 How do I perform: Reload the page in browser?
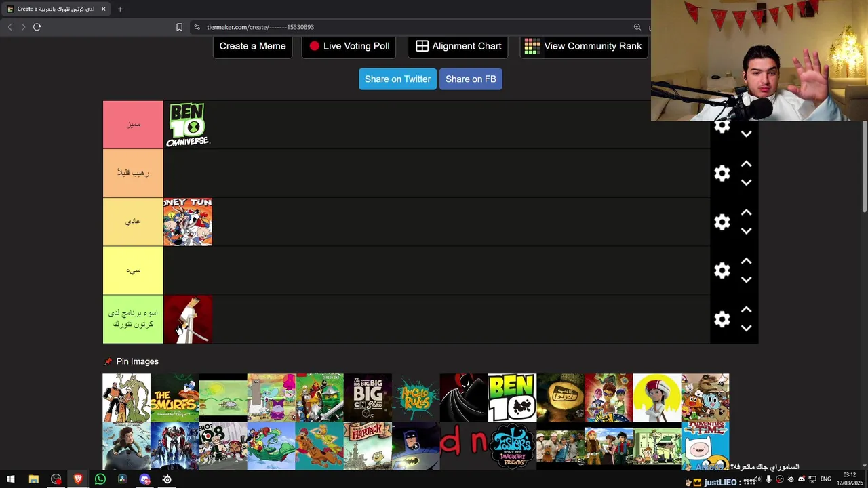pyautogui.click(x=37, y=27)
